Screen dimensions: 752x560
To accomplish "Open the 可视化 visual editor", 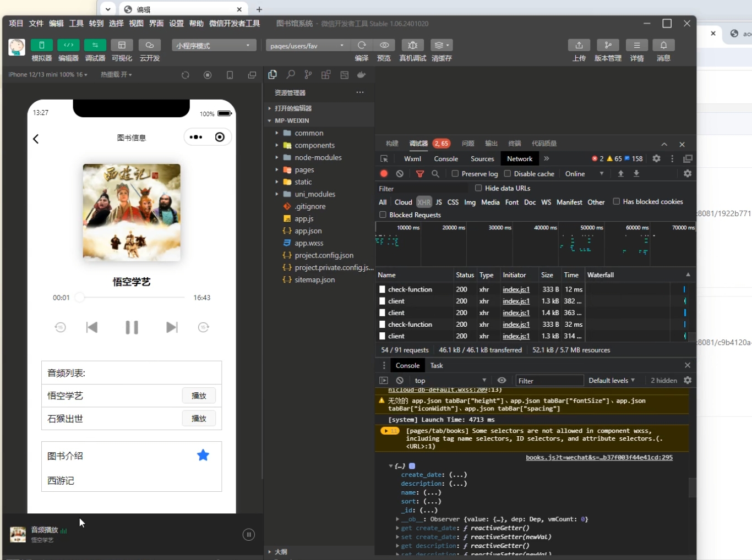I will (122, 45).
